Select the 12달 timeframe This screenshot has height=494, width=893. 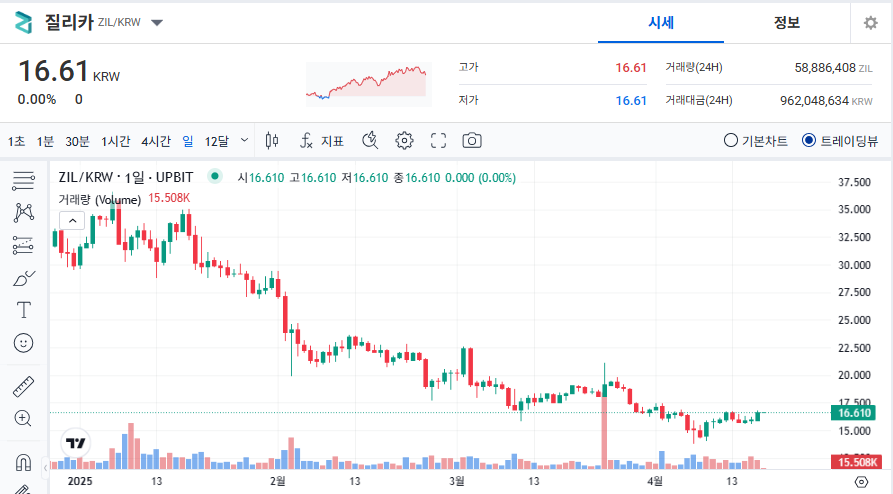[216, 141]
